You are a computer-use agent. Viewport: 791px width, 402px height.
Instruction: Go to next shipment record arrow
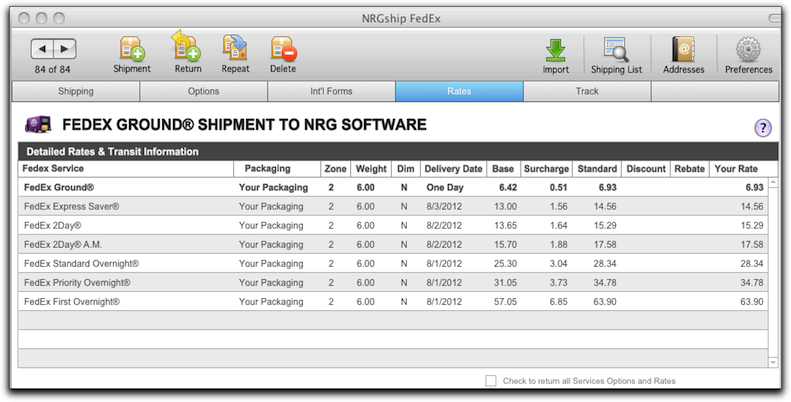point(64,48)
